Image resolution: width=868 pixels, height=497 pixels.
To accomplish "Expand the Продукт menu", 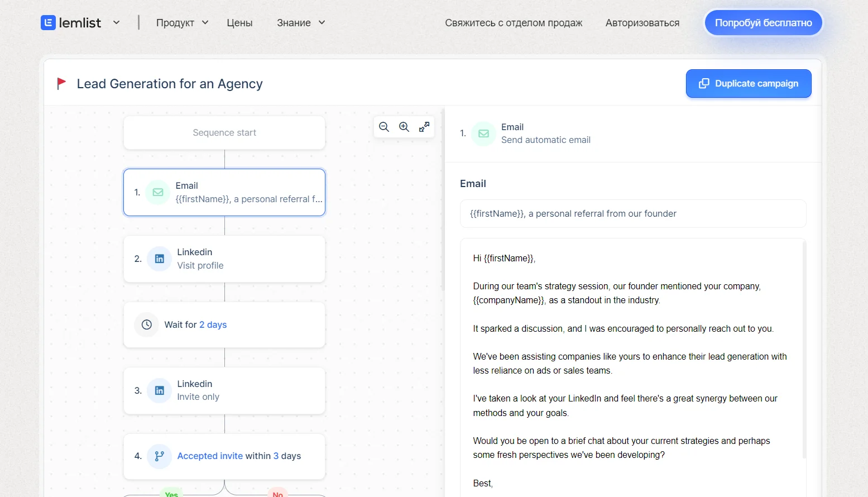I will click(x=182, y=23).
